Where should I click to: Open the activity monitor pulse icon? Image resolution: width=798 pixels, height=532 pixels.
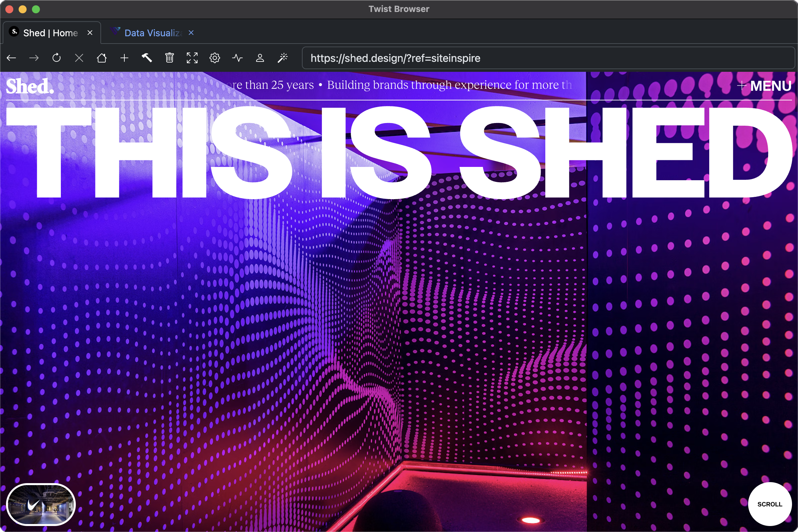(237, 58)
